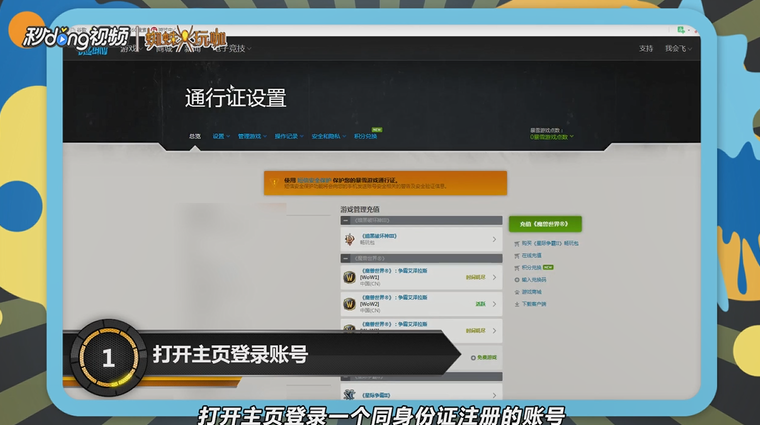Click cart icon beside 在线充值
This screenshot has height=425, width=760.
click(x=517, y=255)
